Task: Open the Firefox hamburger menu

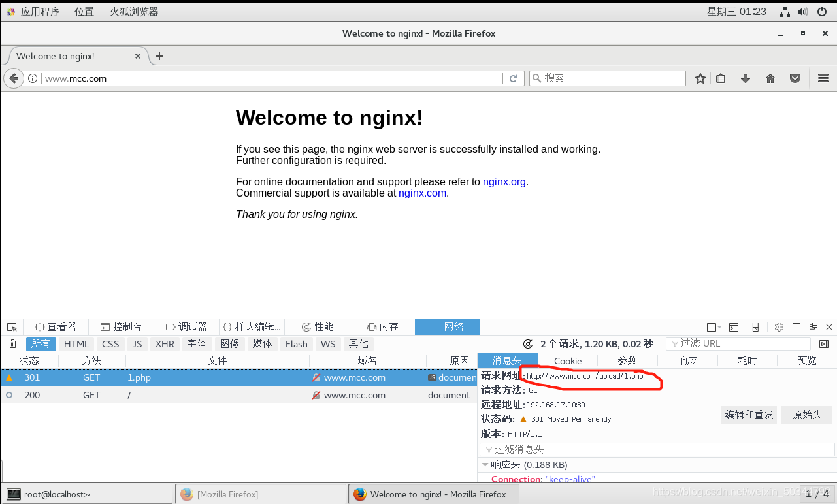Action: [x=823, y=78]
